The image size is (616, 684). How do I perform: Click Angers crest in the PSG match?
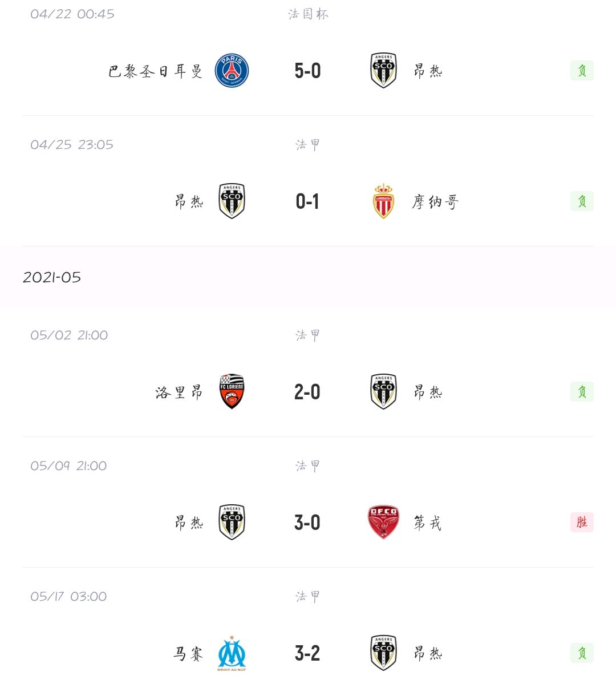[383, 71]
